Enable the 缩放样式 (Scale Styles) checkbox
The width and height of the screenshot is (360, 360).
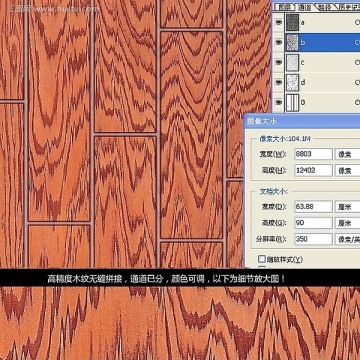click(262, 259)
